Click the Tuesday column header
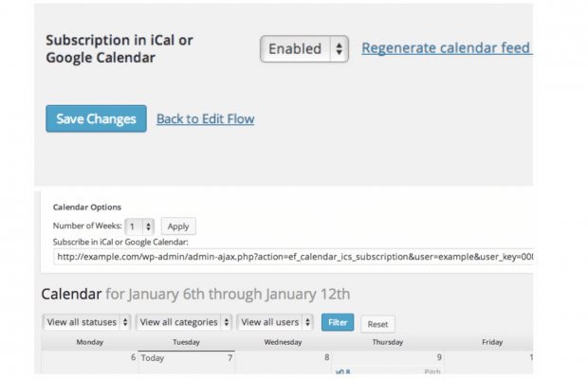Screen dimensions: 588x379 186,342
